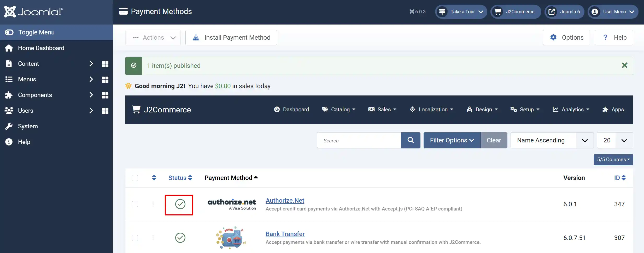Check the Authorize.Net row checkbox
Viewport: 644px width, 253px height.
135,204
